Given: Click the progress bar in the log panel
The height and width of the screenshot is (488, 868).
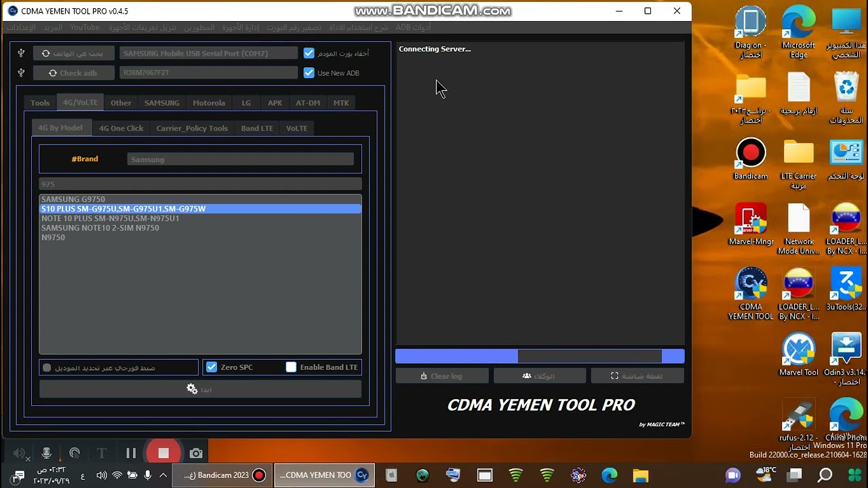Looking at the screenshot, I should coord(540,356).
